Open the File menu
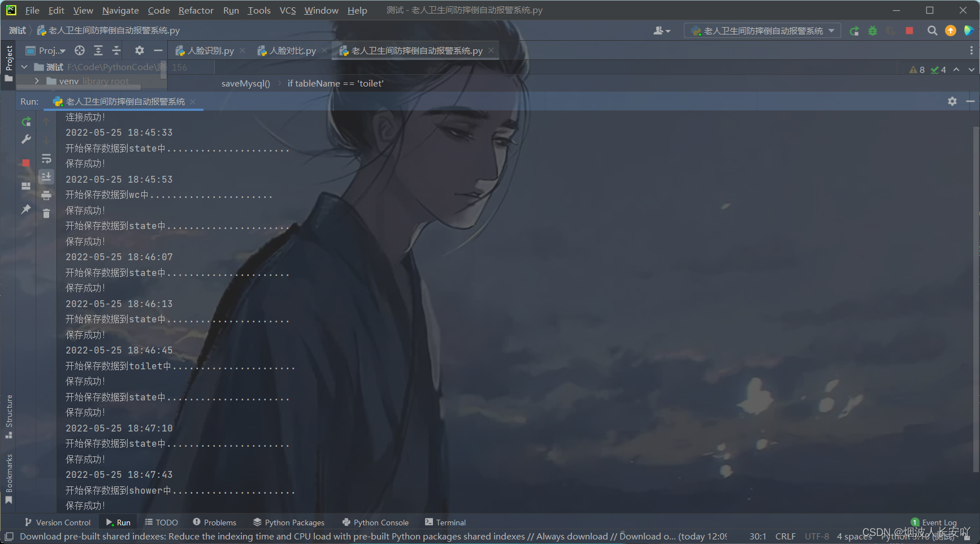 32,10
